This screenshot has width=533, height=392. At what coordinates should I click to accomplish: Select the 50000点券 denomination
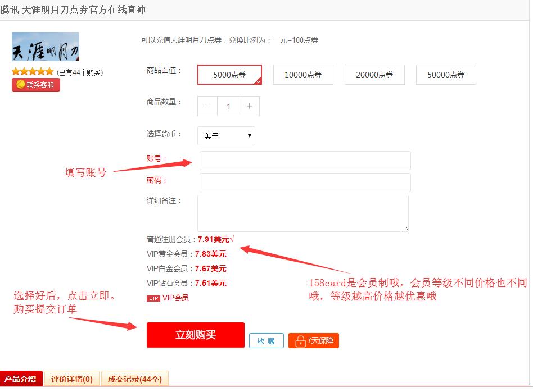(446, 75)
